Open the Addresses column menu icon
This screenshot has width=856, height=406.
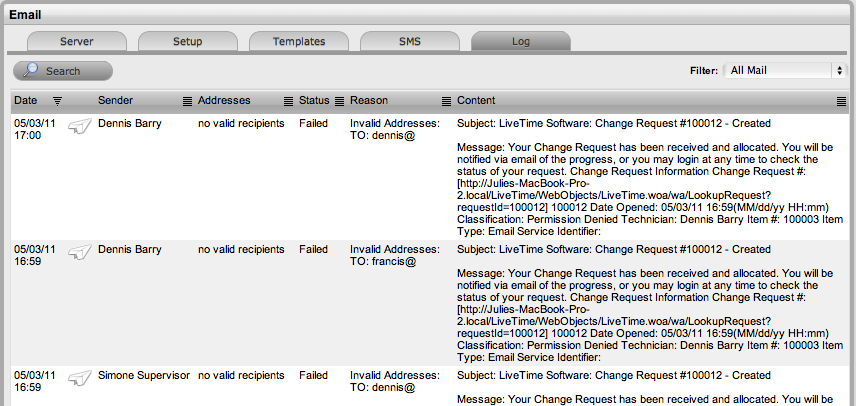point(288,101)
